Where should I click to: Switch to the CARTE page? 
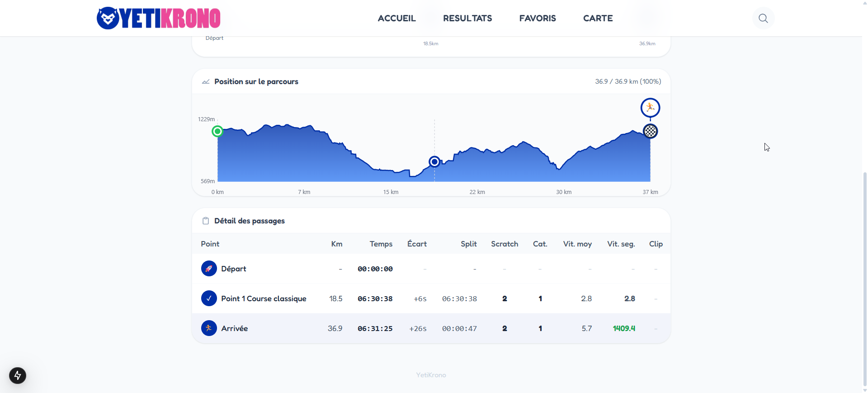coord(598,18)
